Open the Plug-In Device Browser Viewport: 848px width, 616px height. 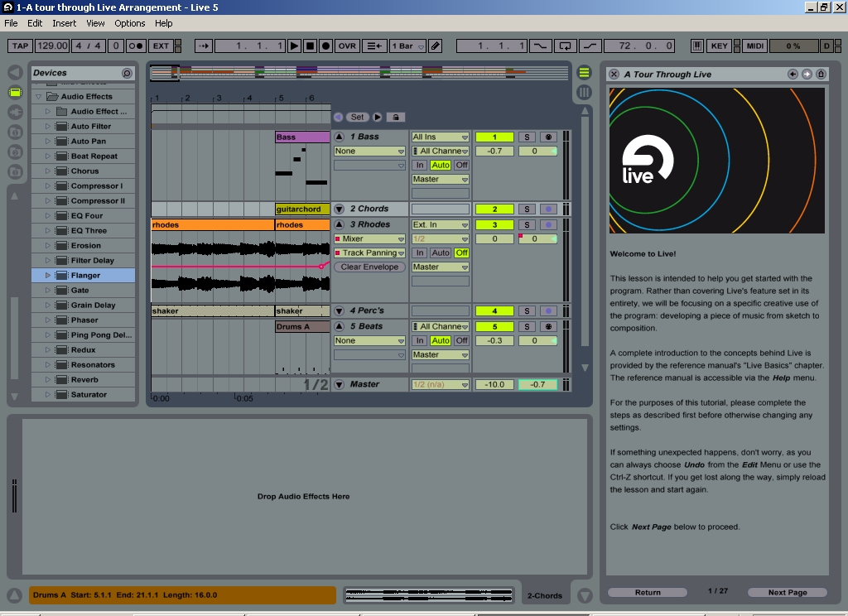point(15,112)
